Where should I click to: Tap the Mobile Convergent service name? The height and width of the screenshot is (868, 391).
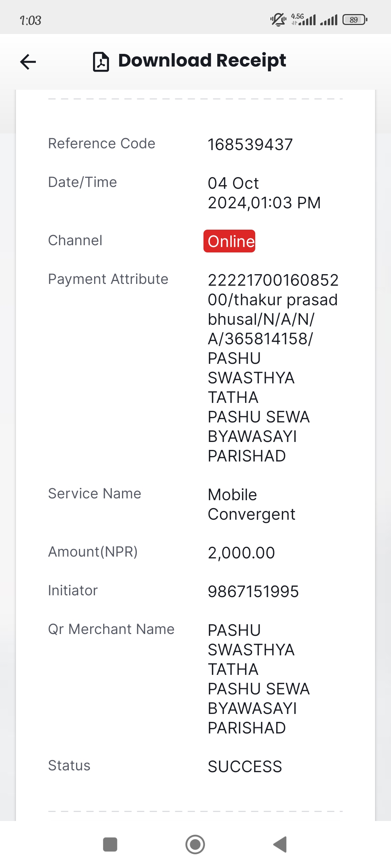point(252,505)
